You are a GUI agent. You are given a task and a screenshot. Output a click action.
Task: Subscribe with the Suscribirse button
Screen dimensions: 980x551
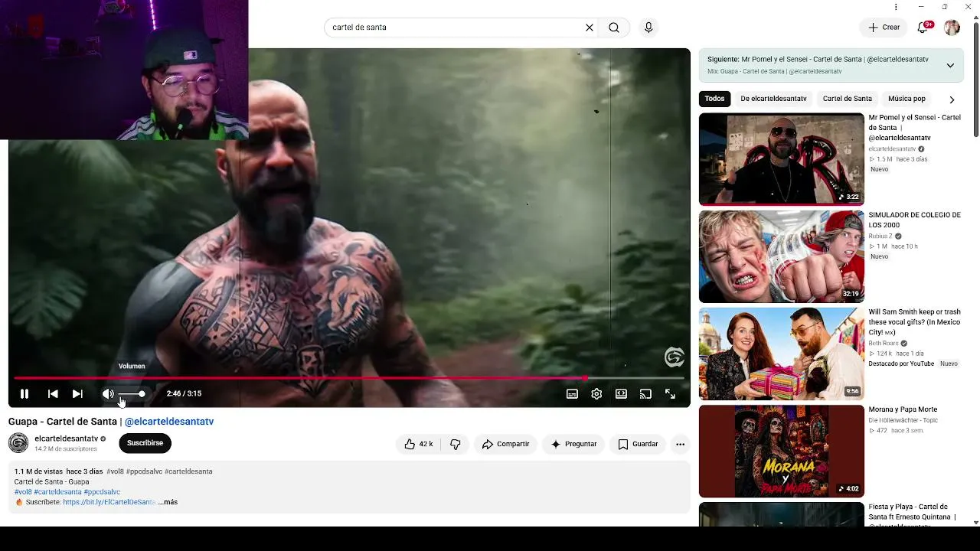(145, 443)
